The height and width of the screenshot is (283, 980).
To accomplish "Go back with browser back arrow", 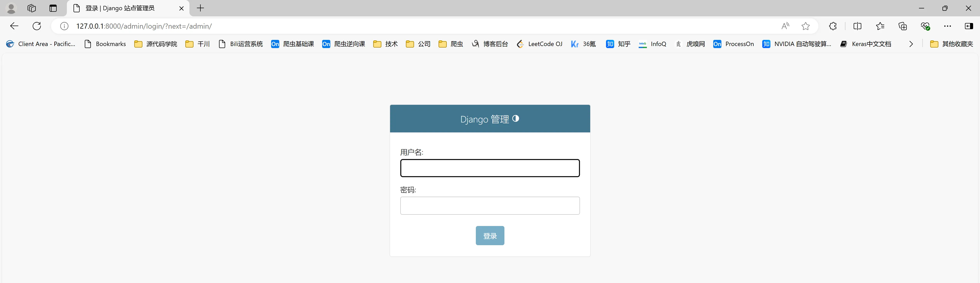I will (14, 26).
